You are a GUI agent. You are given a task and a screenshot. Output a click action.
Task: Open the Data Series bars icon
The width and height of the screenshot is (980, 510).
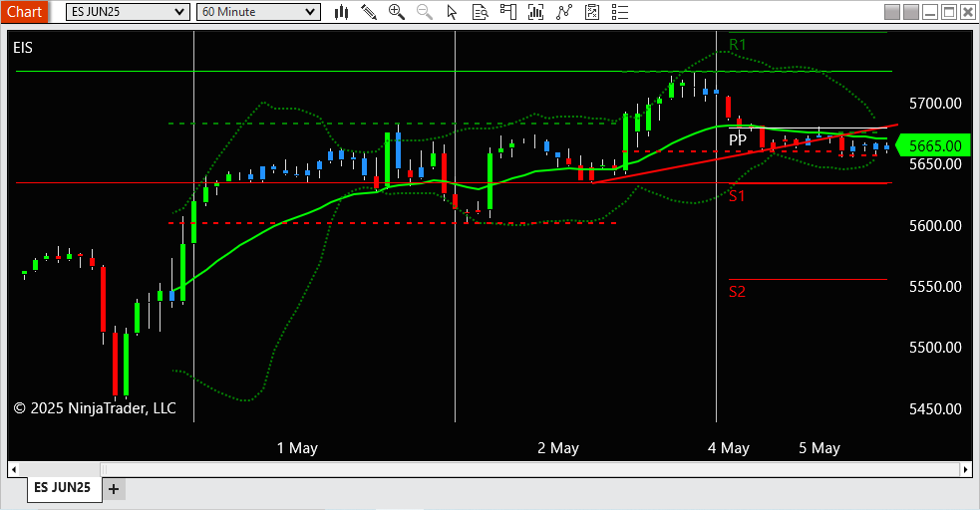tap(535, 12)
